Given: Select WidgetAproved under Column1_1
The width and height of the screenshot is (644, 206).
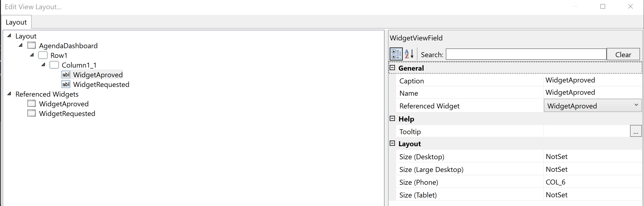Looking at the screenshot, I should [x=98, y=75].
